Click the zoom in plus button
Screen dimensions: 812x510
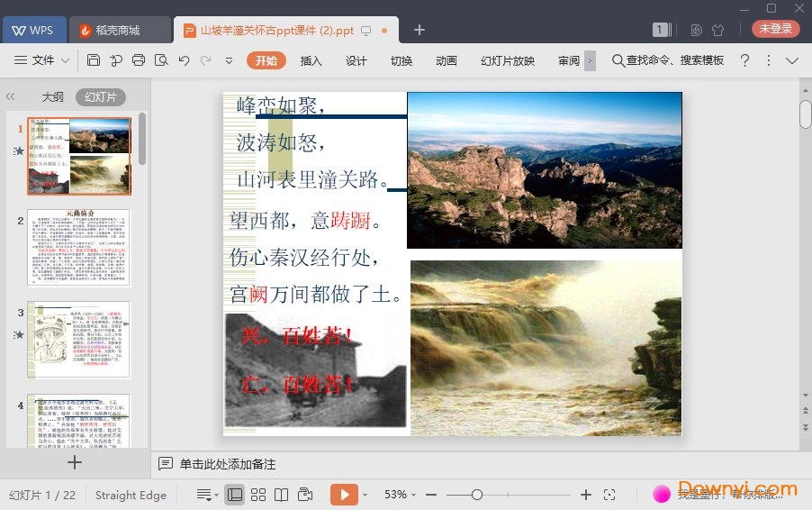click(586, 495)
